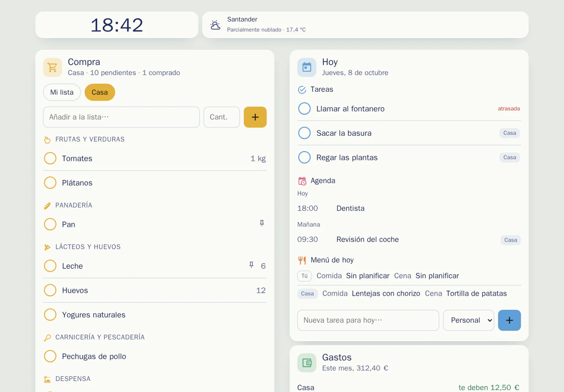Click the Frutas y Verduras category icon
The image size is (564, 392).
(47, 140)
